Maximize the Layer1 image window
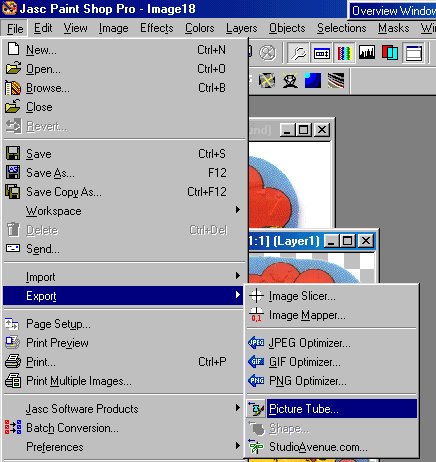The image size is (436, 462). (x=348, y=241)
